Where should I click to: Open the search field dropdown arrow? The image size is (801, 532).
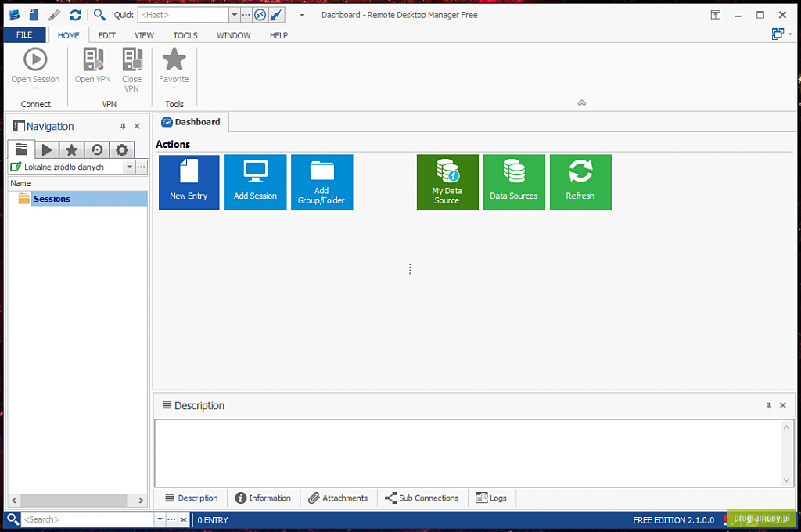coord(160,519)
